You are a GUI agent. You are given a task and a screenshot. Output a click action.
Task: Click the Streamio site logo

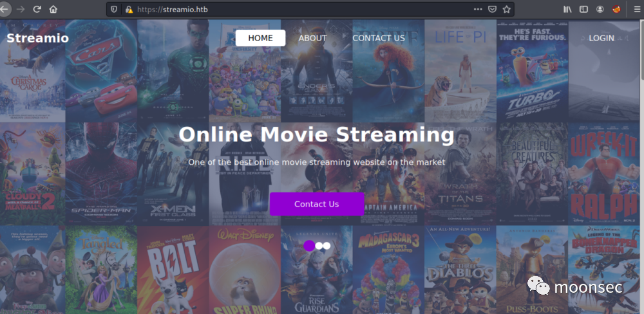pos(38,38)
